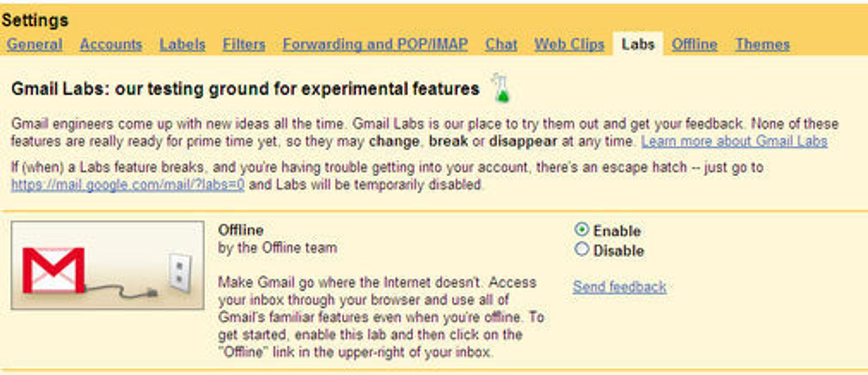Open the Offline settings tab

[x=694, y=44]
